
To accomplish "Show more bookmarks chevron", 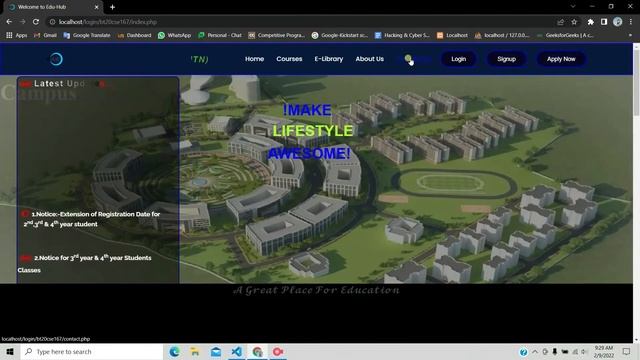I will click(x=630, y=36).
